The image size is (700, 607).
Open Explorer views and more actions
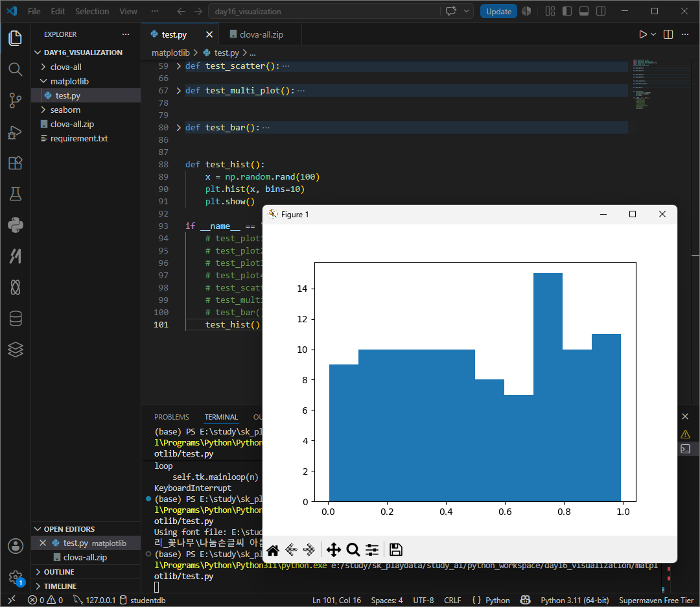(x=126, y=34)
